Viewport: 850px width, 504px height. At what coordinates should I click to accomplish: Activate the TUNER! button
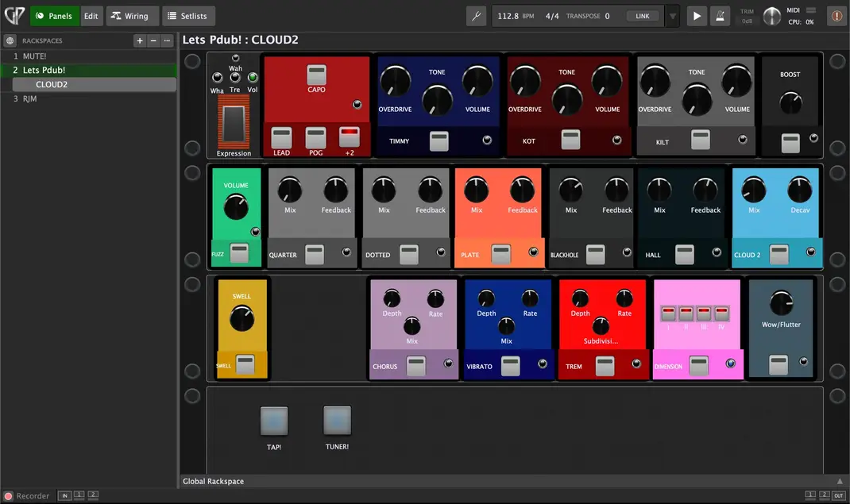[337, 421]
